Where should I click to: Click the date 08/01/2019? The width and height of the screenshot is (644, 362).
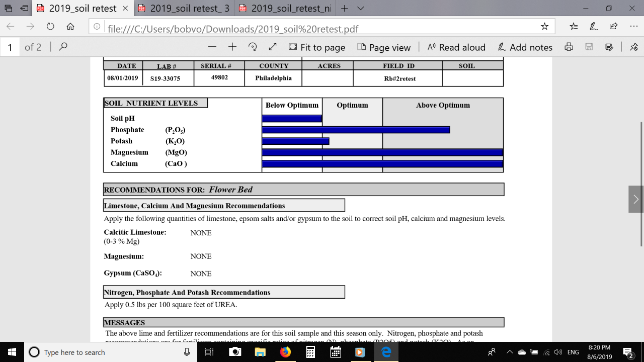(x=123, y=78)
